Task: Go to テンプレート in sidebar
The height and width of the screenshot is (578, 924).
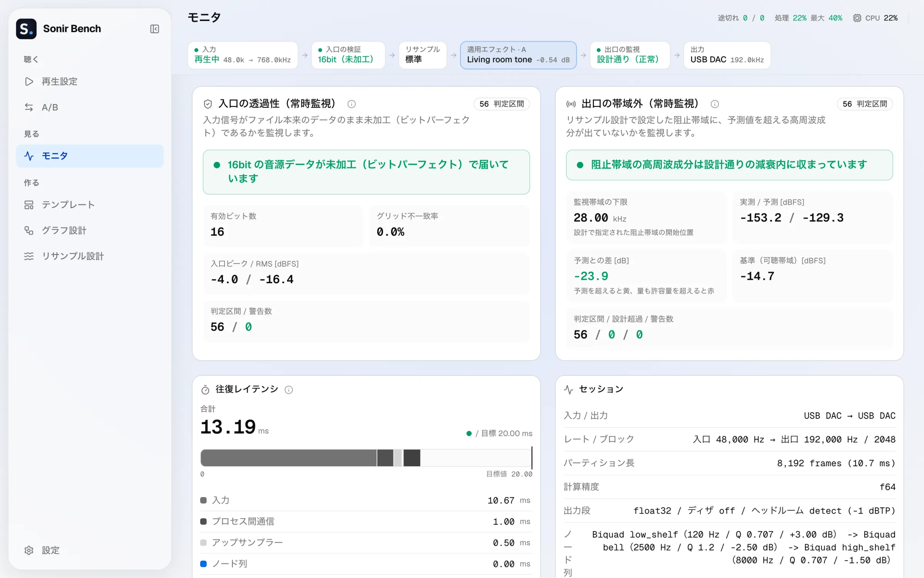Action: click(x=90, y=205)
